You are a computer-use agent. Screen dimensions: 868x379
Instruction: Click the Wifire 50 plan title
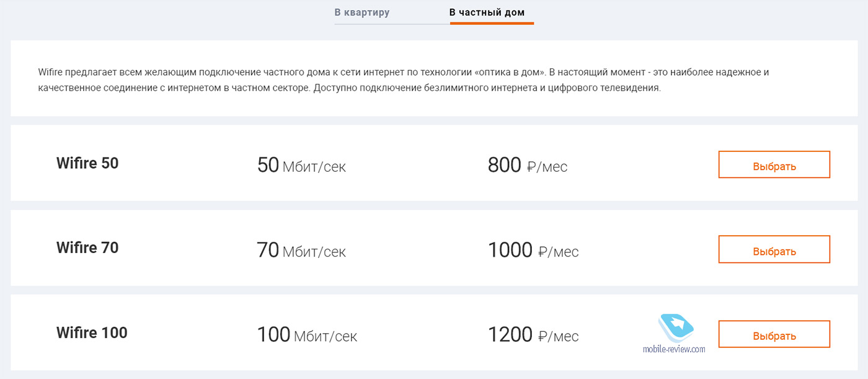[x=87, y=163]
